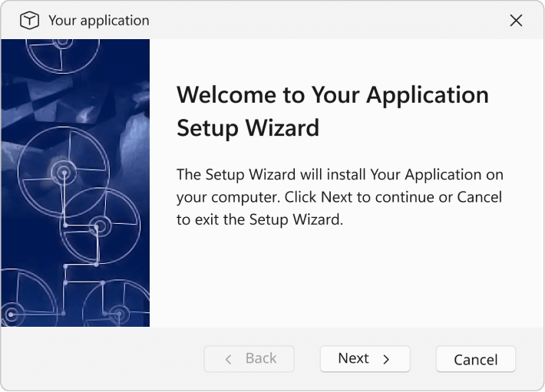Click the right chevron on the Next button
Screen dimensions: 545x392
(386, 359)
